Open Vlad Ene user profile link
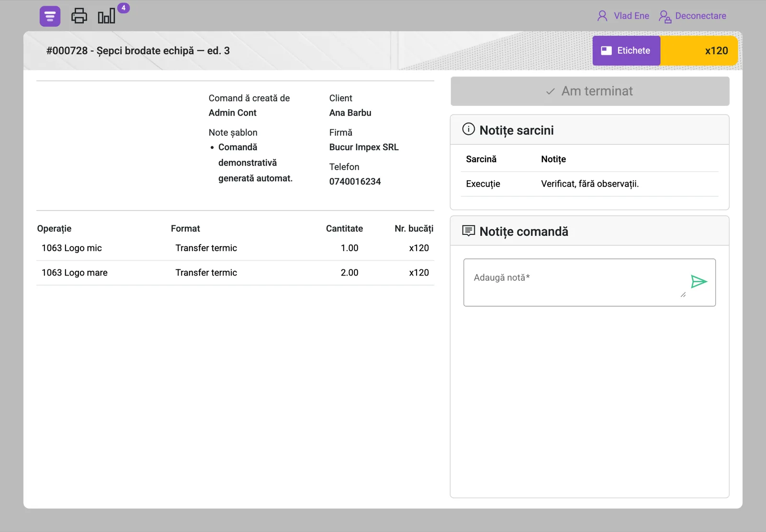The image size is (766, 532). (631, 16)
